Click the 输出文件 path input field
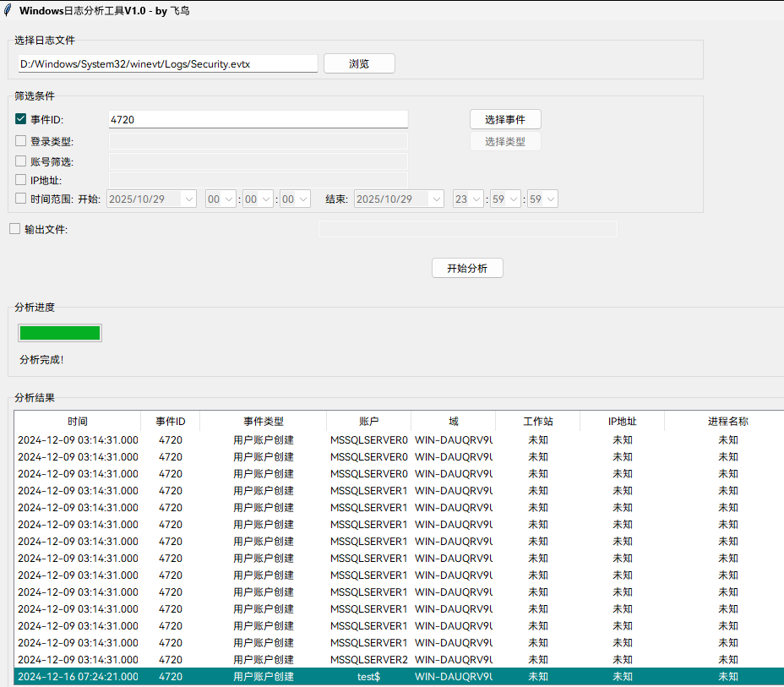Image resolution: width=784 pixels, height=687 pixels. (467, 229)
